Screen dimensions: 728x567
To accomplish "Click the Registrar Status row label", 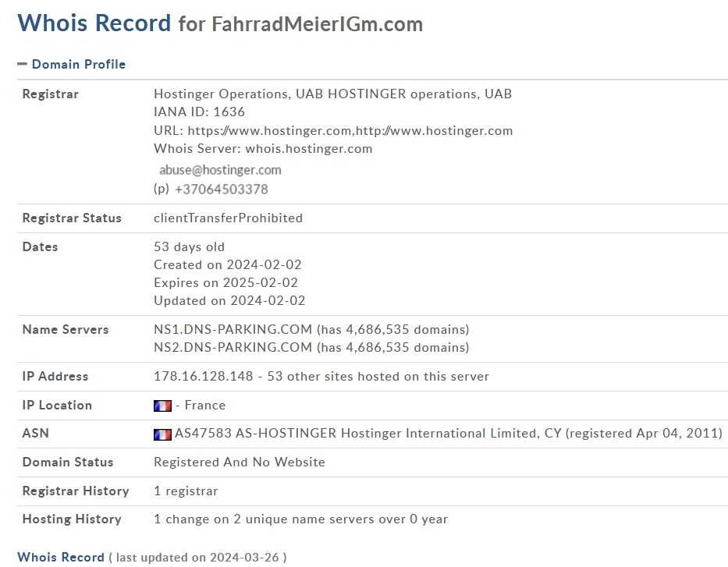I will point(72,218).
